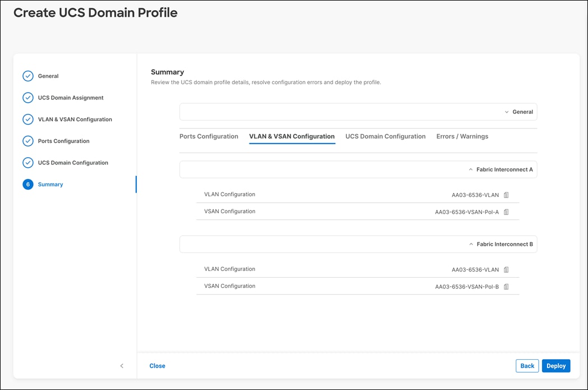588x390 pixels.
Task: Copy the AA03-6536-VSAN-Pol-B policy name
Action: pyautogui.click(x=506, y=286)
